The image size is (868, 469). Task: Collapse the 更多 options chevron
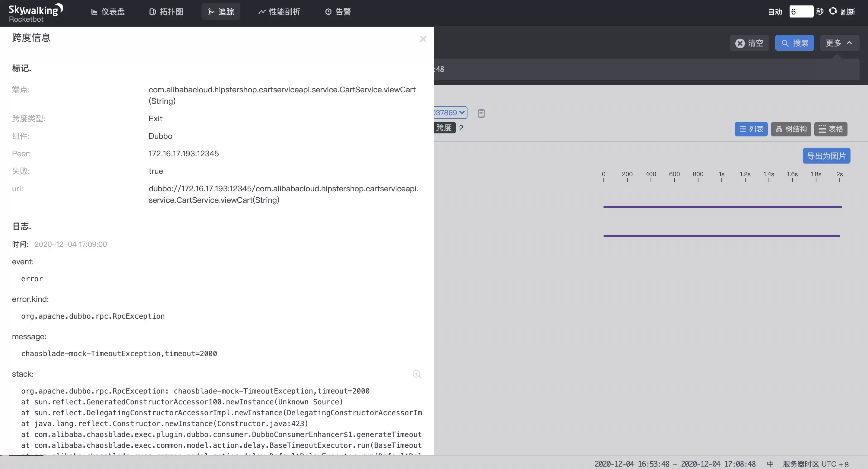(x=850, y=43)
